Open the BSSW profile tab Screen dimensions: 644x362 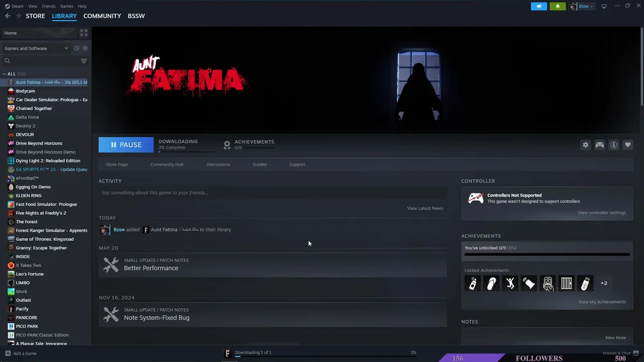click(x=136, y=16)
